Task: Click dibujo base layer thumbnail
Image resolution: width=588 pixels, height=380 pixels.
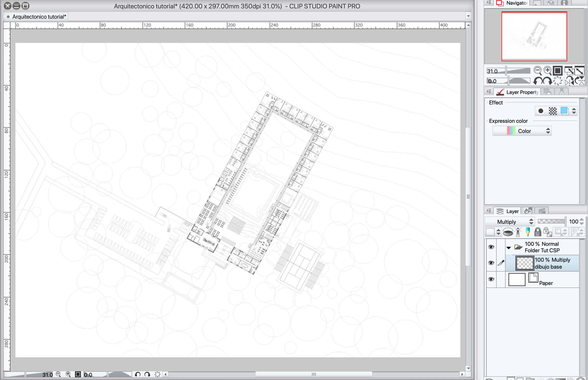Action: click(524, 263)
